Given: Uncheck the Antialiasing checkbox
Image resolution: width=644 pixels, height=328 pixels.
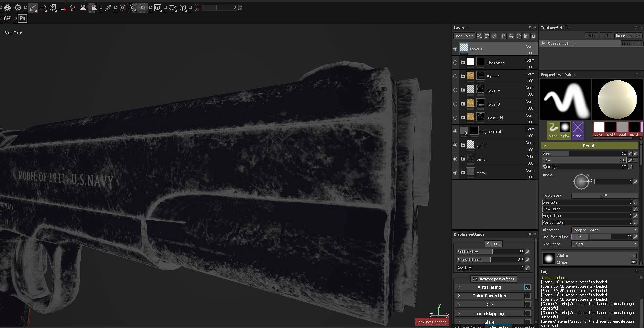Looking at the screenshot, I should [527, 287].
